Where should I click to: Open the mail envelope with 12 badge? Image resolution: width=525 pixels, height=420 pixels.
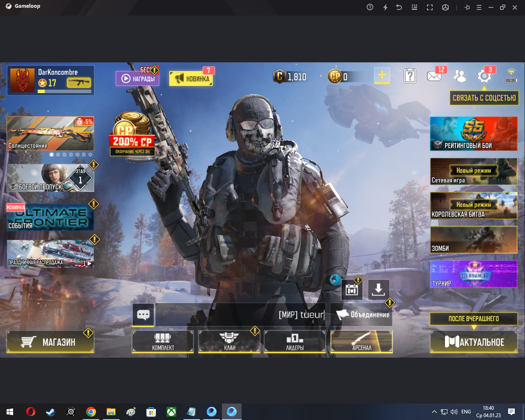[x=434, y=76]
